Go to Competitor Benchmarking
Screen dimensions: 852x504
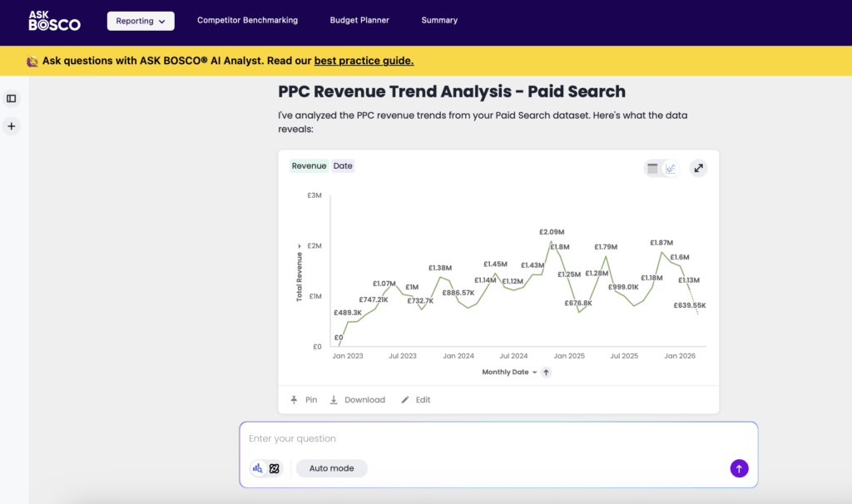247,20
